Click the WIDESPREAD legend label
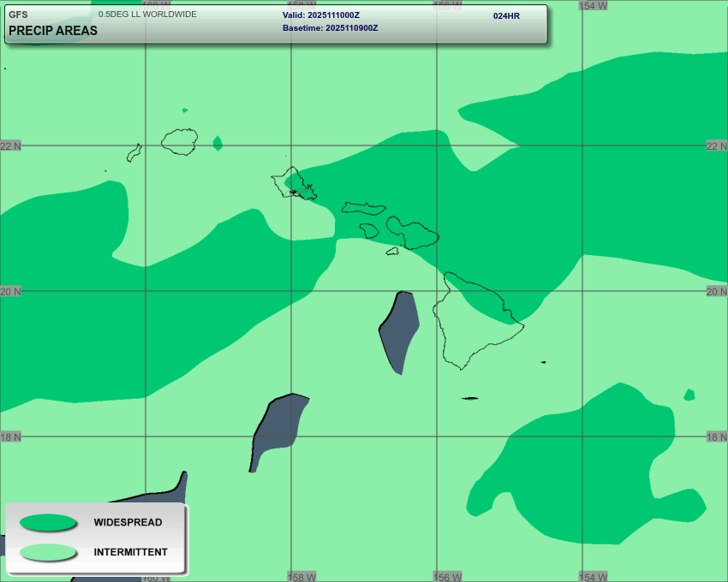 [x=128, y=522]
